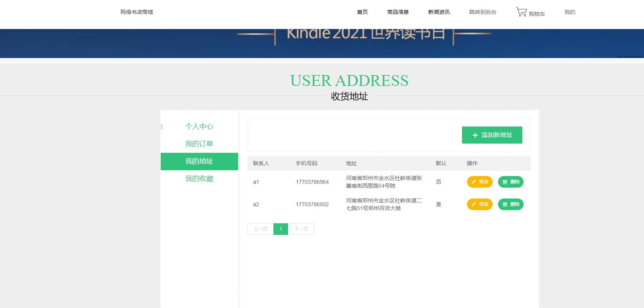The image size is (644, 308).
Task: Click page 1 pagination button
Action: click(281, 229)
